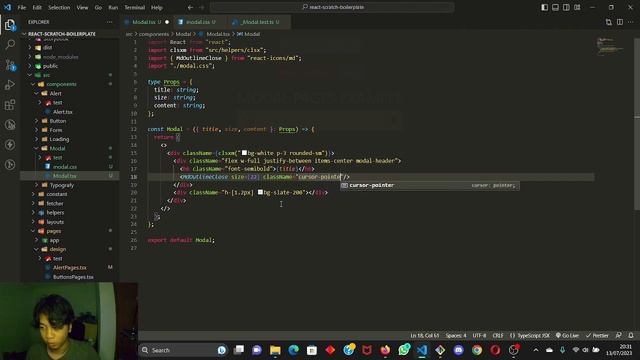Open the Terminal menu
The height and width of the screenshot is (360, 640).
(135, 7)
